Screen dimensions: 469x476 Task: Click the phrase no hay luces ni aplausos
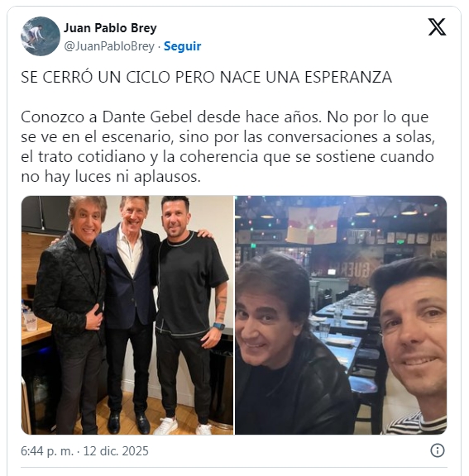(x=111, y=177)
